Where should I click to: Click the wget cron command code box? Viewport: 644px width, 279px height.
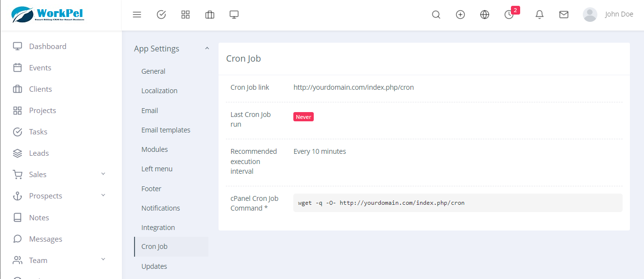tap(458, 203)
